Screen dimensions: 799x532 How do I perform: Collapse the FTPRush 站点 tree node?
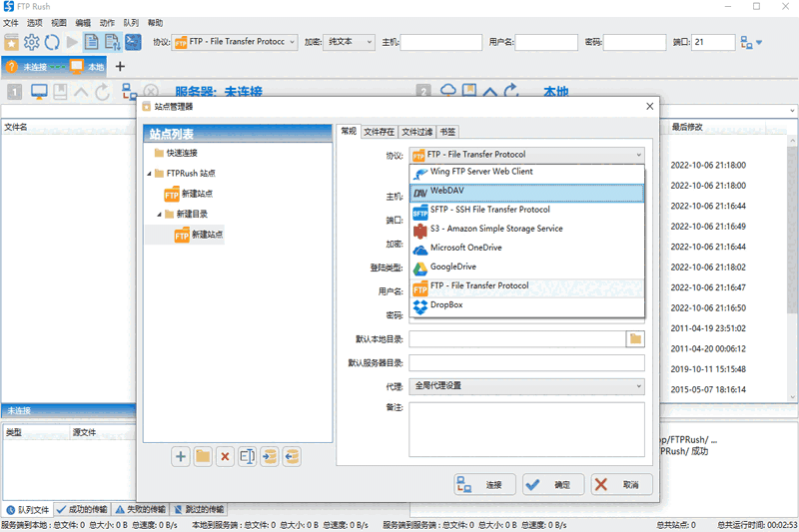point(149,174)
